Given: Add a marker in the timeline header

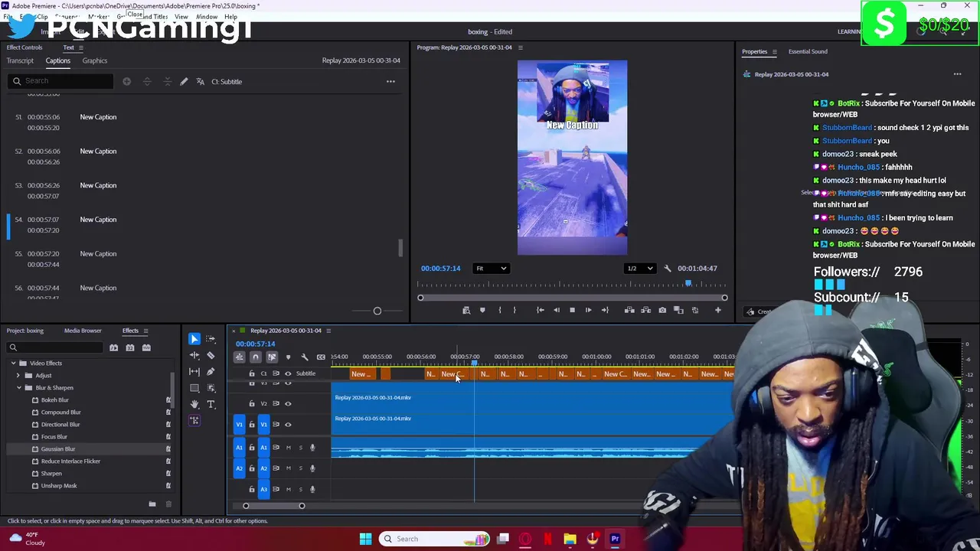Looking at the screenshot, I should [288, 357].
